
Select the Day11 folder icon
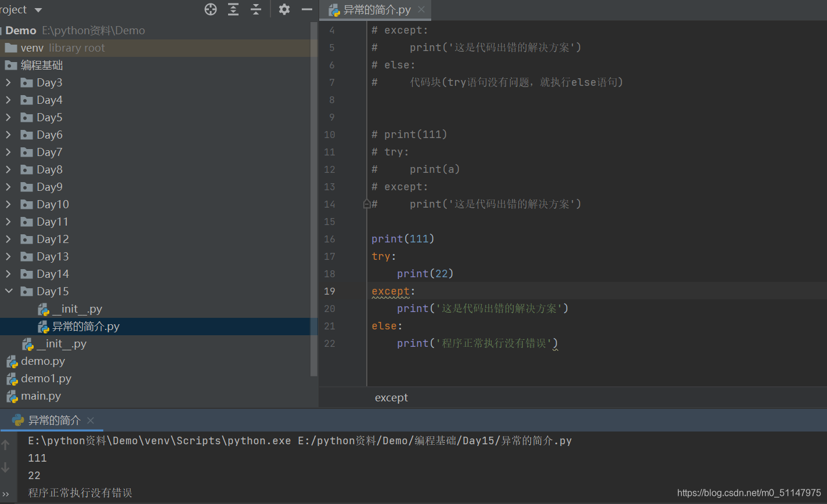pyautogui.click(x=27, y=222)
